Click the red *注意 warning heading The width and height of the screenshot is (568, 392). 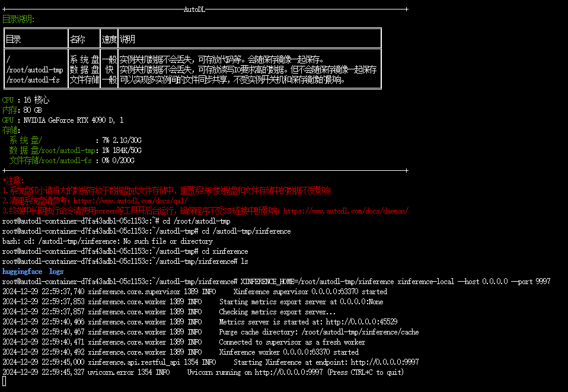click(14, 180)
